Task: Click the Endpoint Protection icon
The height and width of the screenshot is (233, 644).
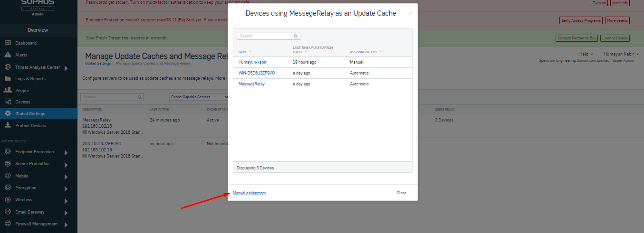Action: [x=8, y=152]
